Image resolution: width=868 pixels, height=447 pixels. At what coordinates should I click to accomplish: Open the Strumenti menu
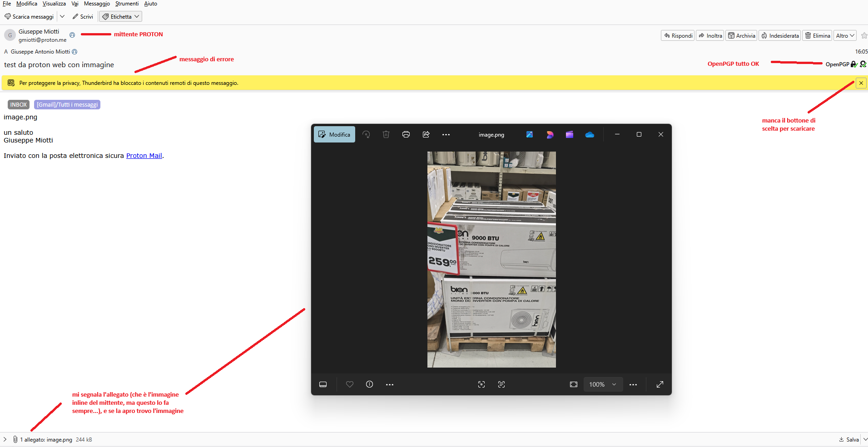127,4
